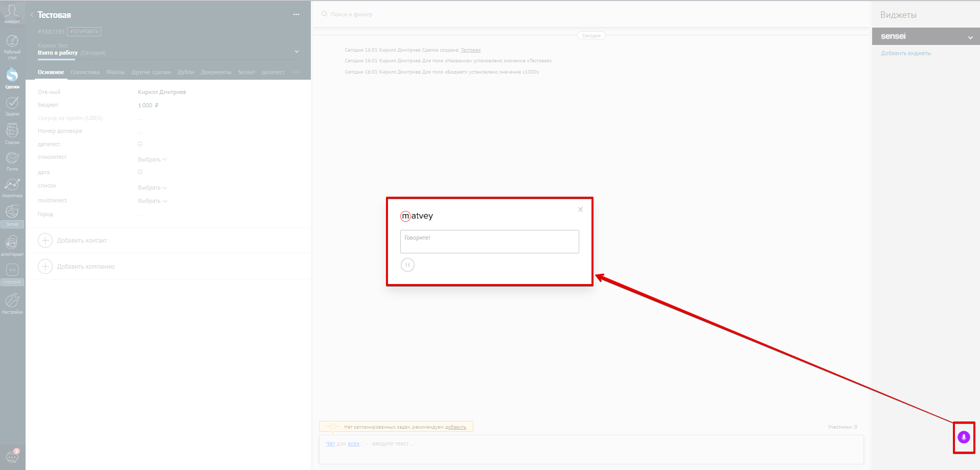Click the purple microphone voice button

click(964, 437)
